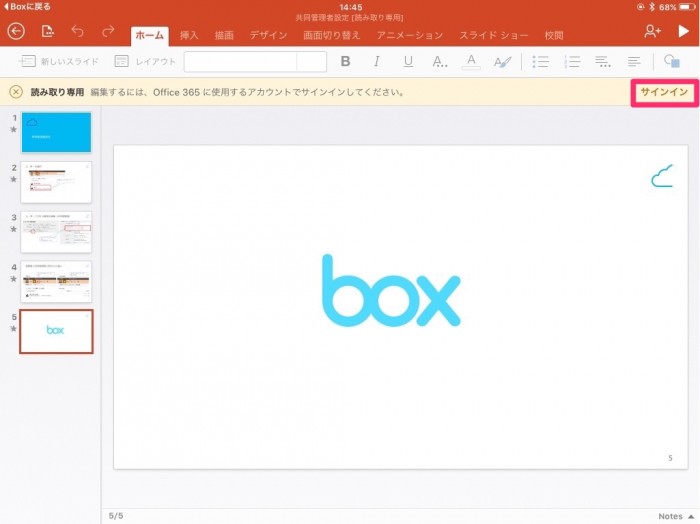
Task: Open more font formatting options A...
Action: [439, 62]
